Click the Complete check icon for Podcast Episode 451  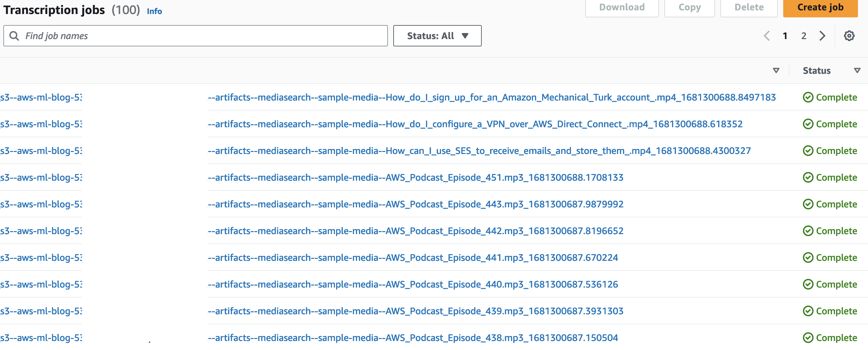point(808,177)
